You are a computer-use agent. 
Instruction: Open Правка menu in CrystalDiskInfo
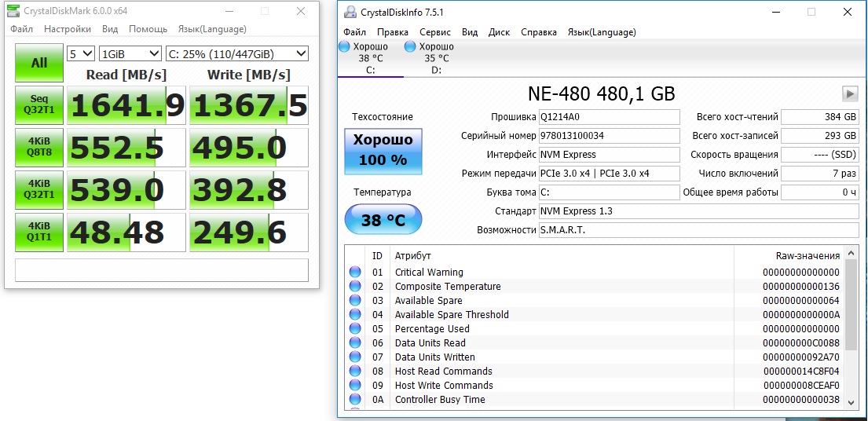point(393,32)
